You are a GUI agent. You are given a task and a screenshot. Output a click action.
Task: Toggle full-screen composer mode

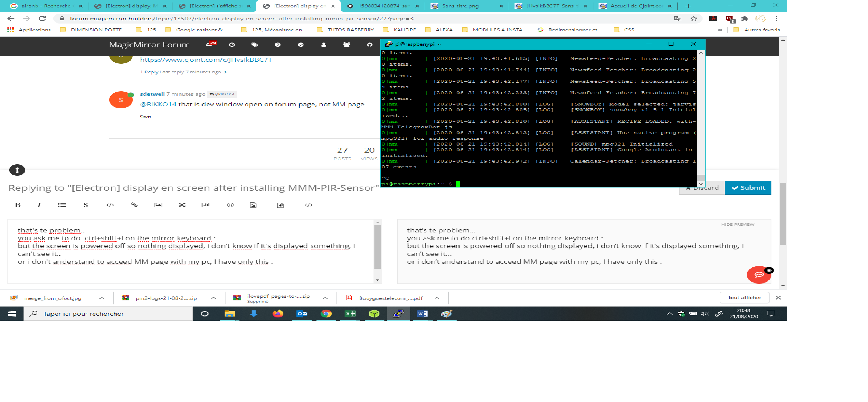tap(182, 205)
